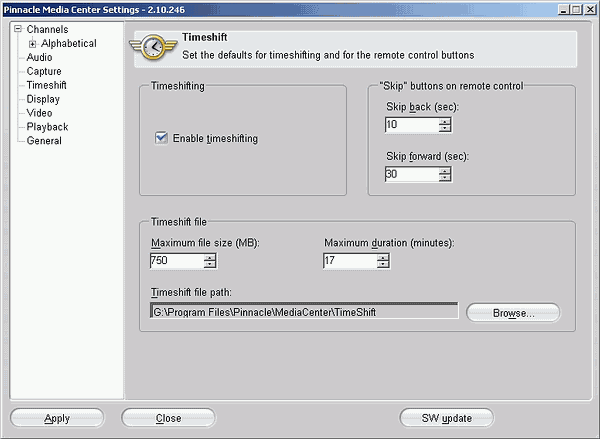Maximize the Pinnacle settings window
Screen dimensions: 600x439
576,10
